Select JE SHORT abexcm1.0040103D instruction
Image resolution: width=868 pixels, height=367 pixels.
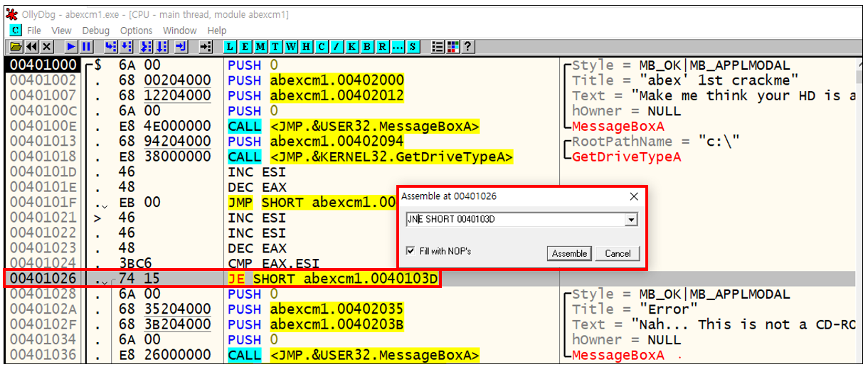tap(333, 279)
